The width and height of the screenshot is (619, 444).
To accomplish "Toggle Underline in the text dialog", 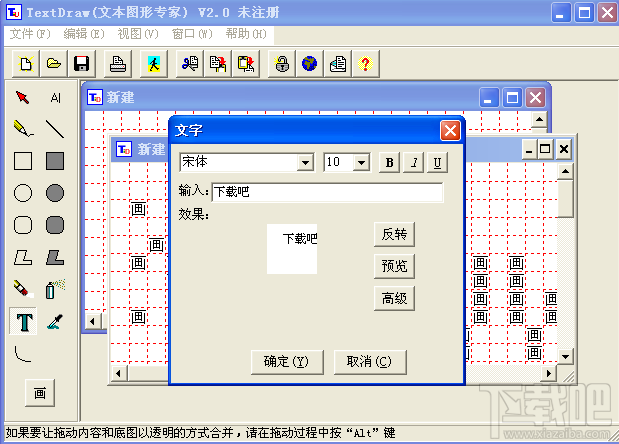I will (437, 163).
